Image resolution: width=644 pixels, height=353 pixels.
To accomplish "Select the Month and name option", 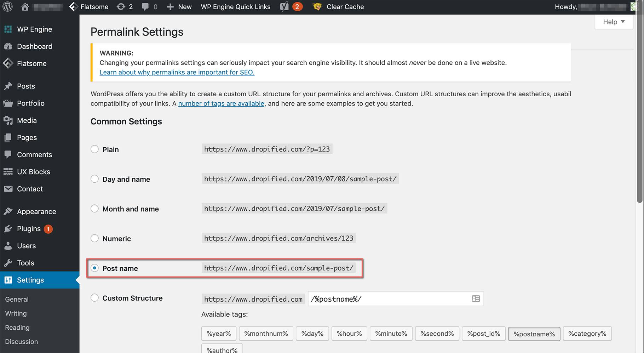I will [x=94, y=209].
